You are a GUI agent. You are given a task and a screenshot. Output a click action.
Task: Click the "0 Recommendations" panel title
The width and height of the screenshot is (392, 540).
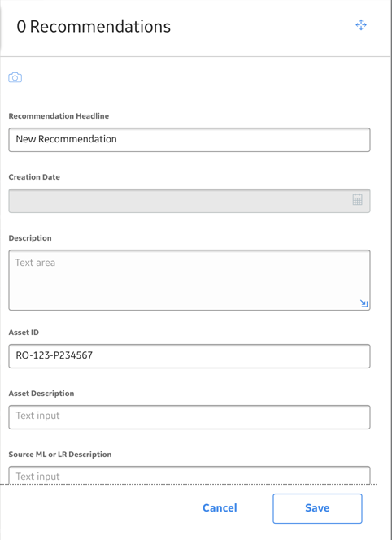94,27
